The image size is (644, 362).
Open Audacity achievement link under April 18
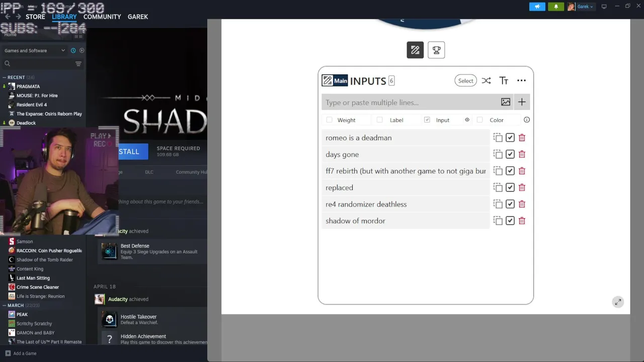118,299
